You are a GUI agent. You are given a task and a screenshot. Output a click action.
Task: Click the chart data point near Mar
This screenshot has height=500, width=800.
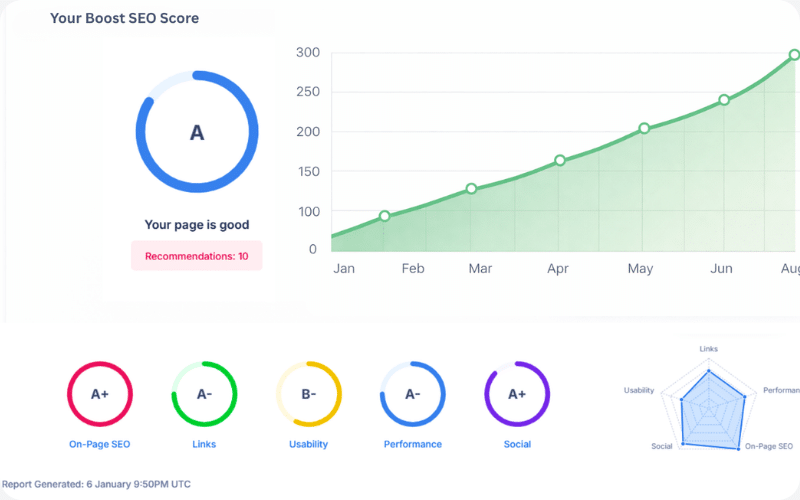(471, 188)
